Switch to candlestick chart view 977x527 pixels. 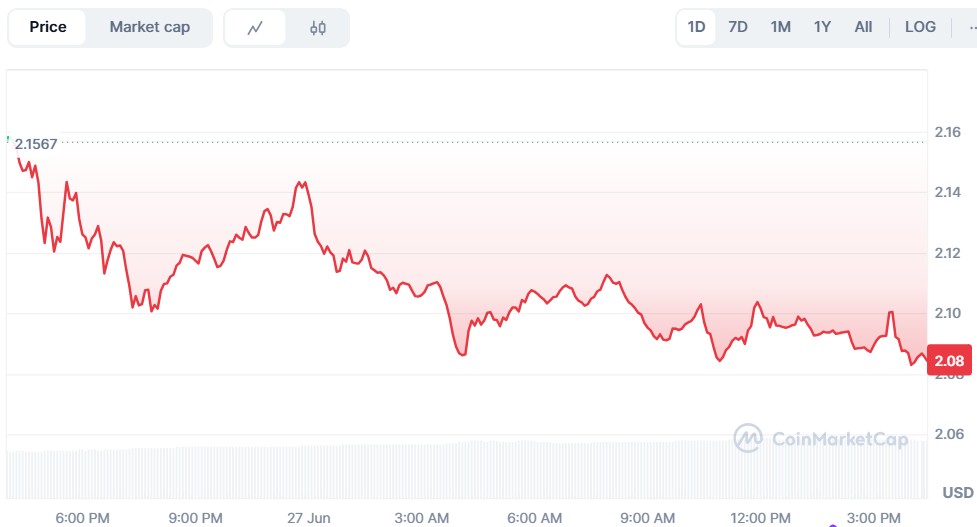click(x=318, y=28)
